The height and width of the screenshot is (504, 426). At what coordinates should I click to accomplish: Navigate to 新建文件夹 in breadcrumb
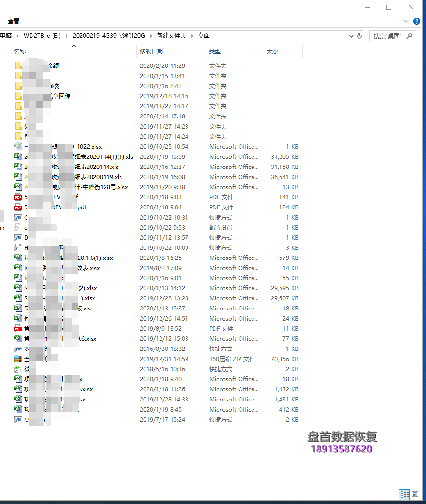(172, 36)
